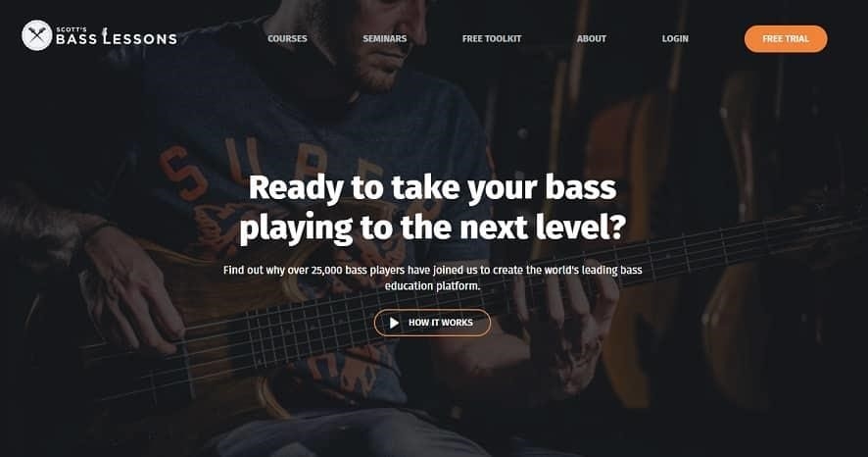The width and height of the screenshot is (868, 457).
Task: Click the 'Ready to take your bass' headline
Action: coord(432,187)
